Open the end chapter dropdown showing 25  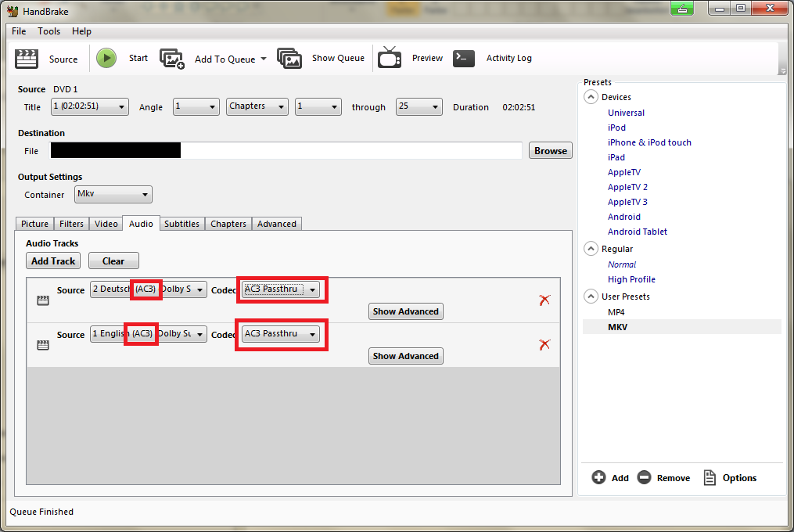pyautogui.click(x=419, y=107)
